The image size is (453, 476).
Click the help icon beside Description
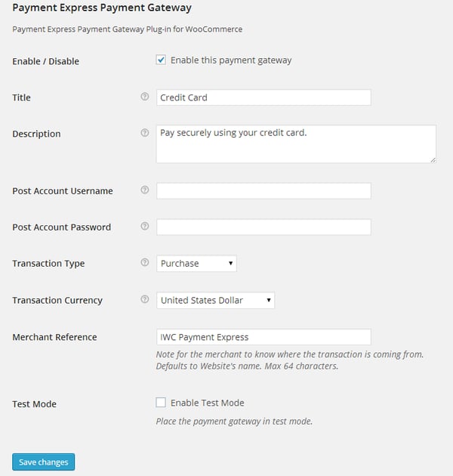click(145, 134)
